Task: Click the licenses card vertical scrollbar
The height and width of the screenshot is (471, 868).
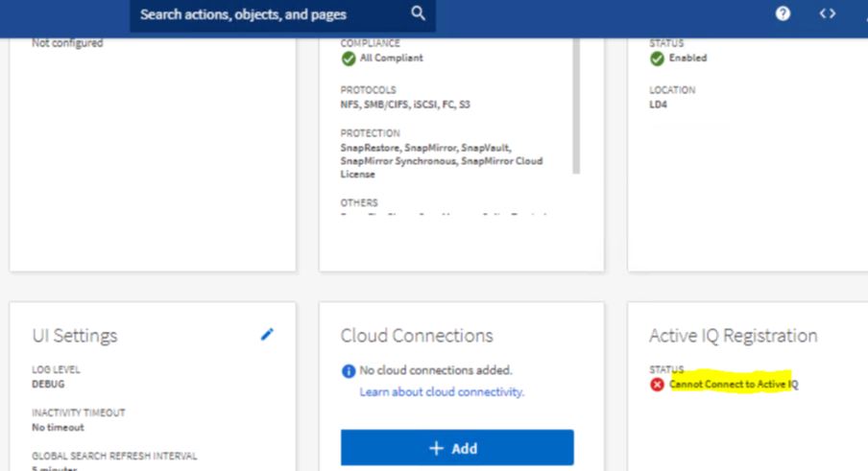Action: click(x=576, y=106)
